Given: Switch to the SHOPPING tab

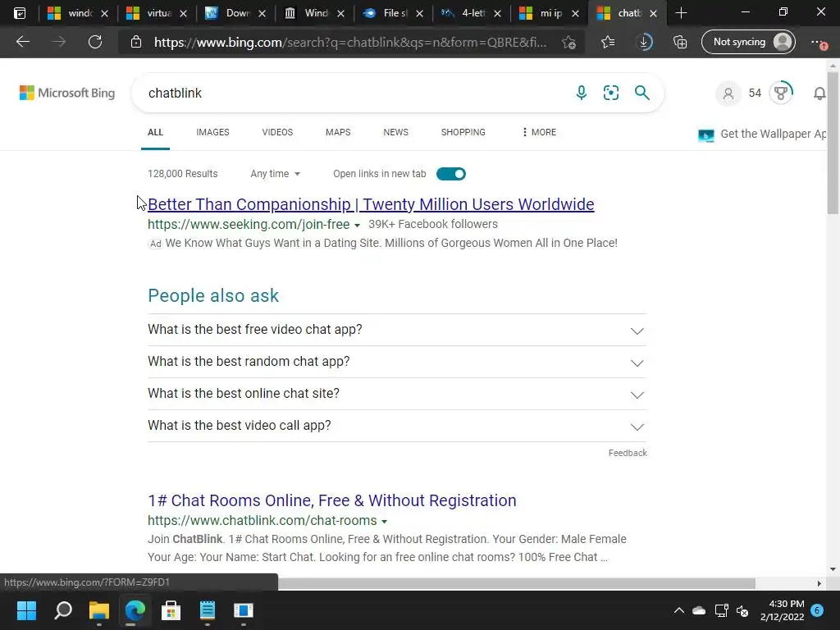Looking at the screenshot, I should [x=463, y=132].
